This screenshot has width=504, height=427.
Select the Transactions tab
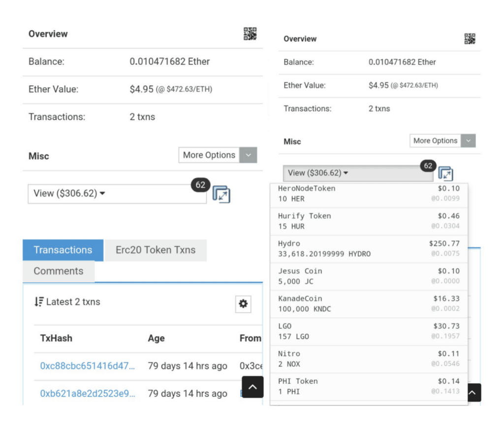click(x=63, y=250)
